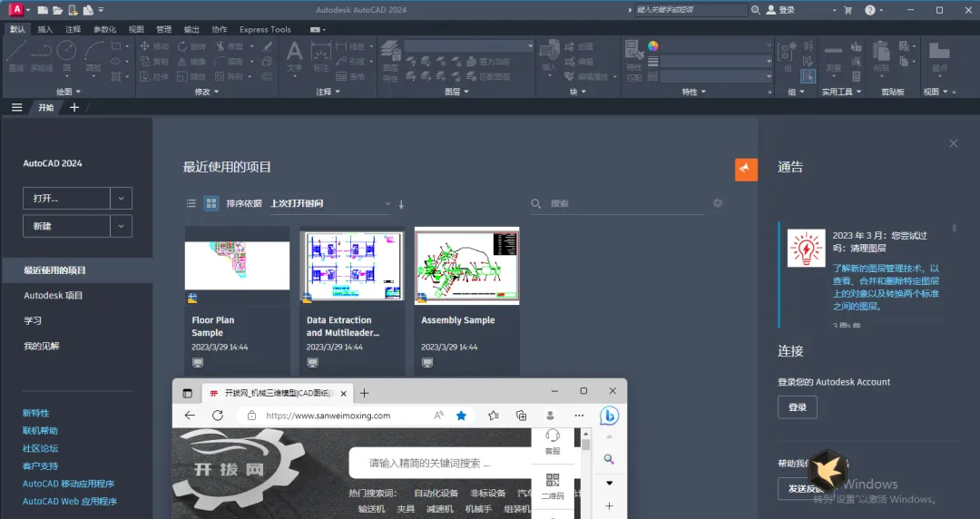The width and height of the screenshot is (980, 519).
Task: Click the Text (文字) tool with large A
Action: pos(294,55)
